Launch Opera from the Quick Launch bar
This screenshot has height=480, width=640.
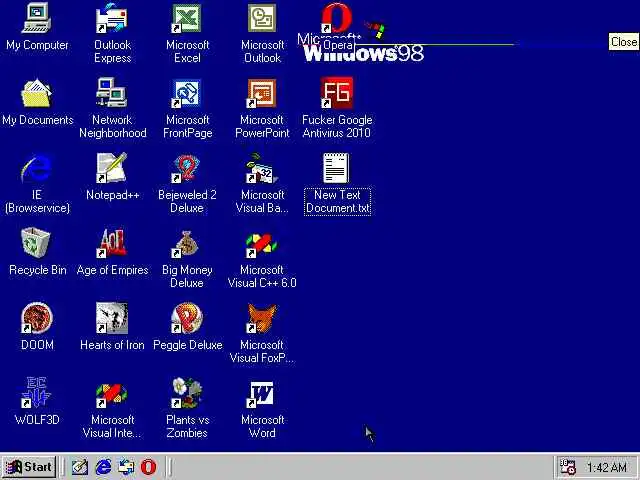[x=149, y=467]
